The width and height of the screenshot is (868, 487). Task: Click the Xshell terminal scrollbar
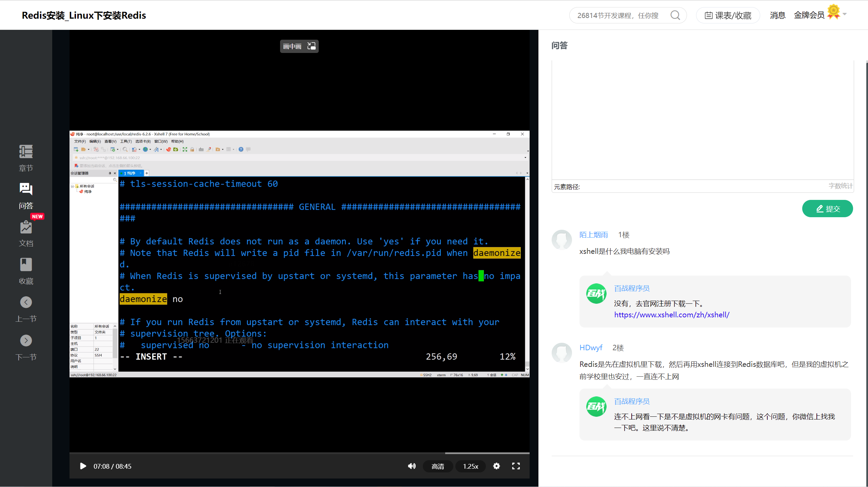(527, 274)
